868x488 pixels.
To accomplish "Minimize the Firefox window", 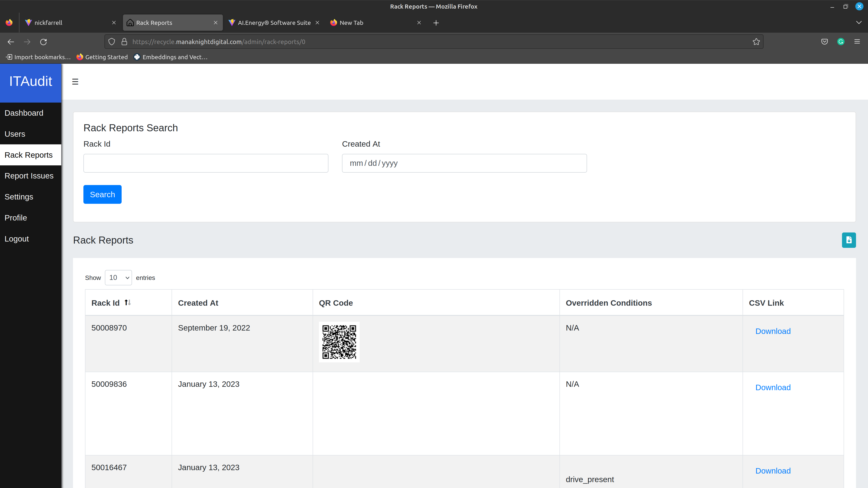I will point(832,6).
